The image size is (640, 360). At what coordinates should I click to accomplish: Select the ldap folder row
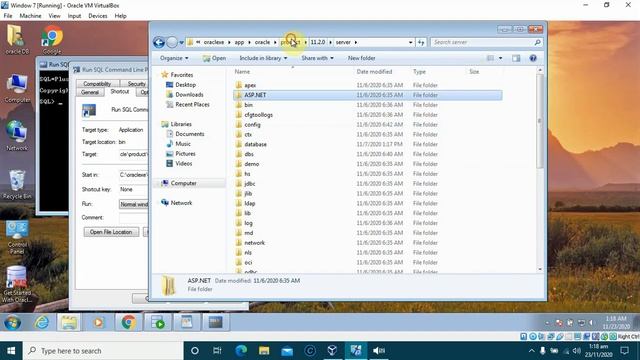pyautogui.click(x=367, y=203)
